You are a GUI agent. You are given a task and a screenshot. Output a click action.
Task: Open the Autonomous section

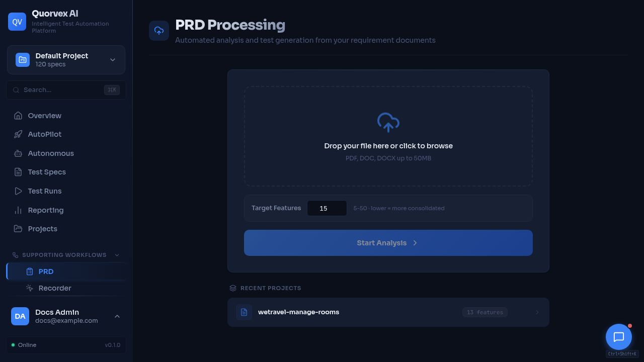[66, 153]
